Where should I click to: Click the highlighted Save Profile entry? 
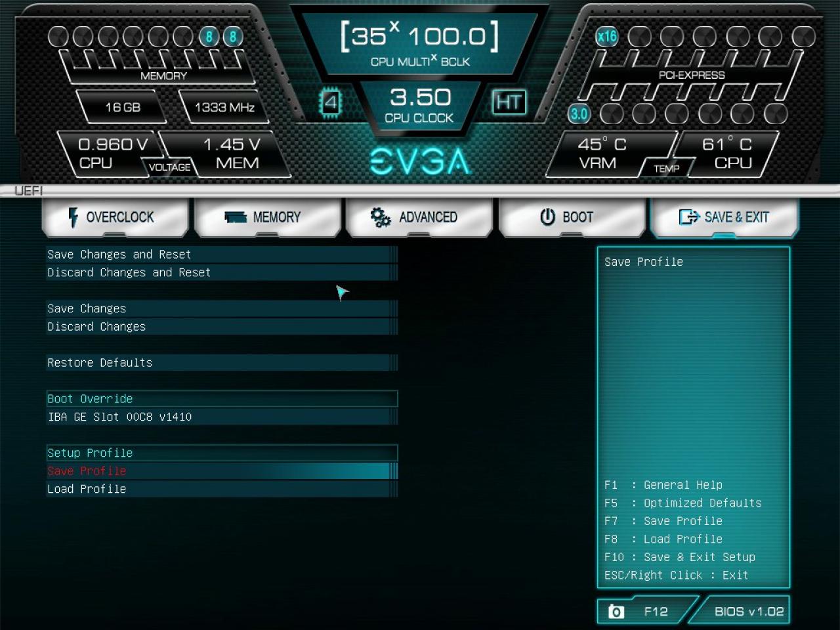click(x=222, y=471)
